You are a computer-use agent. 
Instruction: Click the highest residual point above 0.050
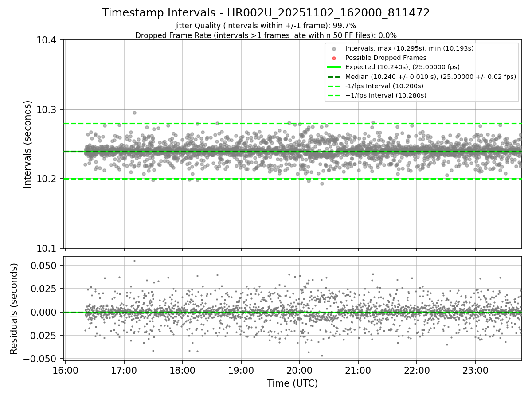point(134,261)
